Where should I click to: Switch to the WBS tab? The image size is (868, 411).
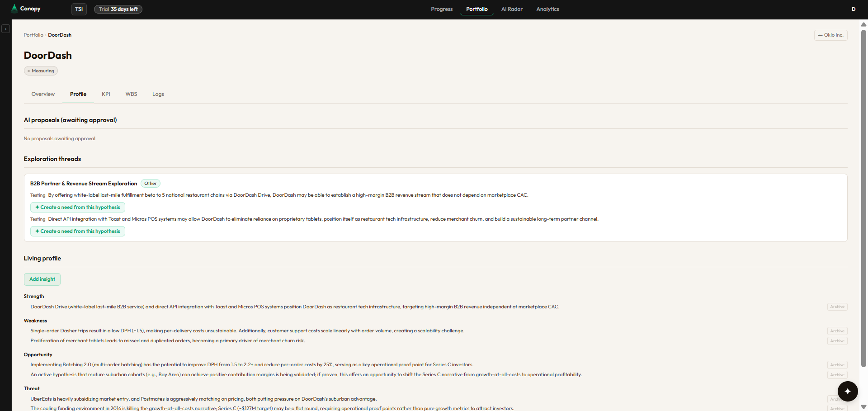(x=131, y=94)
